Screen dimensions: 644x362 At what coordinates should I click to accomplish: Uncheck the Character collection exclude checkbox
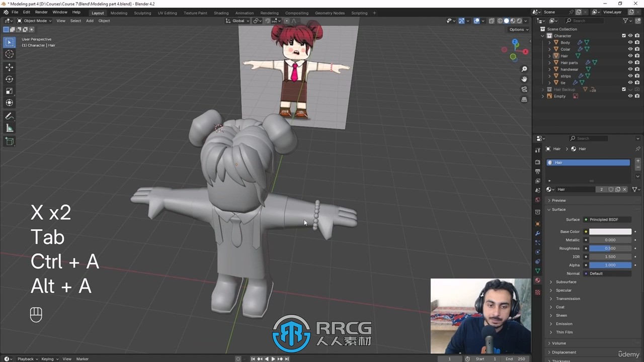[624, 36]
